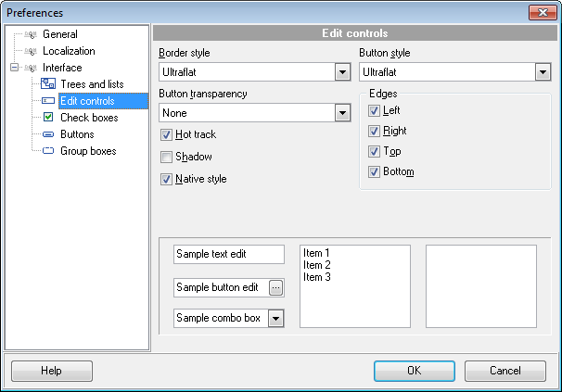Click the Trees and lists icon
This screenshot has width=562, height=392.
click(48, 84)
